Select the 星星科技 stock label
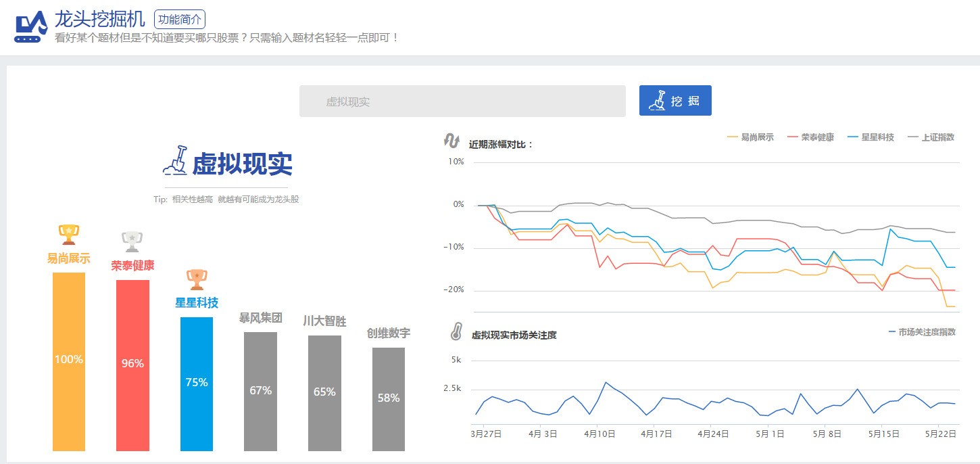This screenshot has width=980, height=464. click(197, 303)
